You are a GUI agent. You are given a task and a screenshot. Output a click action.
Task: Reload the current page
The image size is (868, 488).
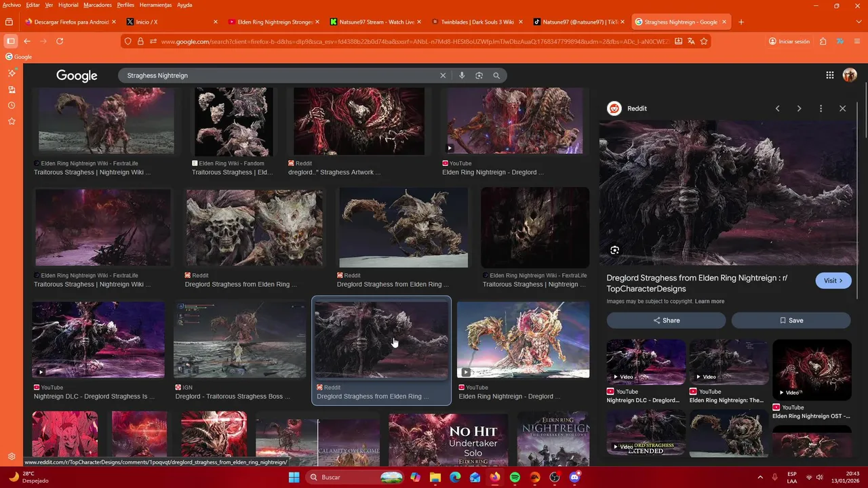60,41
